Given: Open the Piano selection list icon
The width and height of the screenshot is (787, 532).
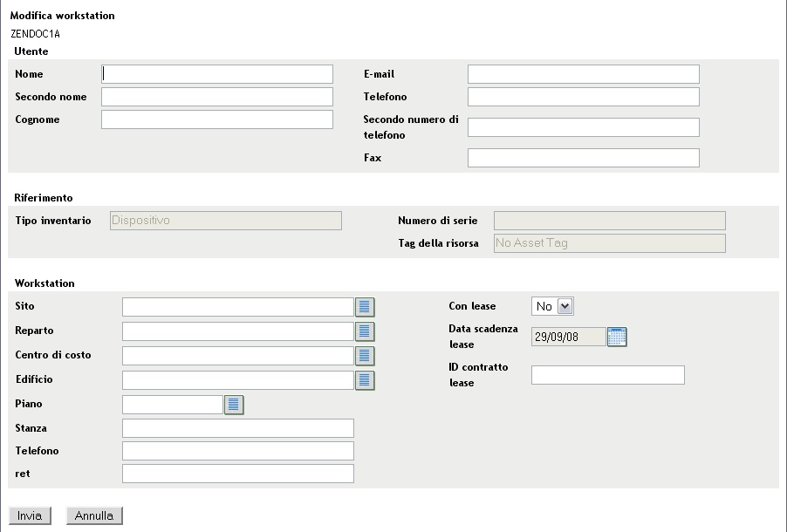Looking at the screenshot, I should point(234,404).
